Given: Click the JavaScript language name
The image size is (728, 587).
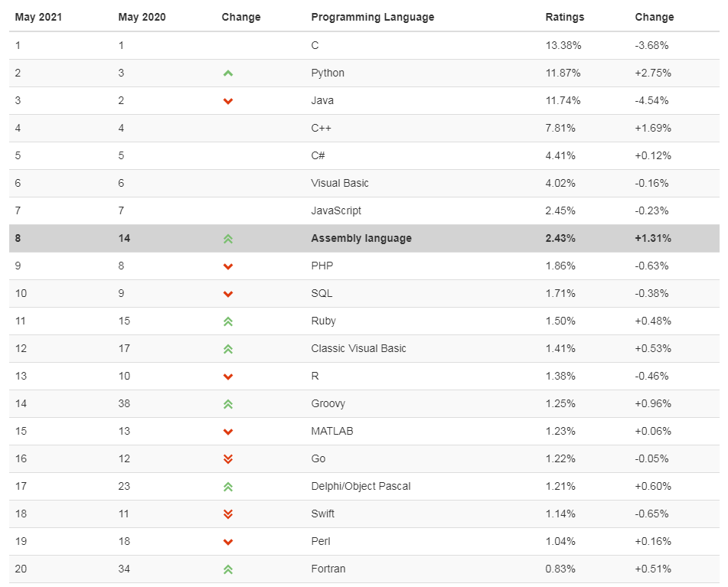Looking at the screenshot, I should click(336, 210).
